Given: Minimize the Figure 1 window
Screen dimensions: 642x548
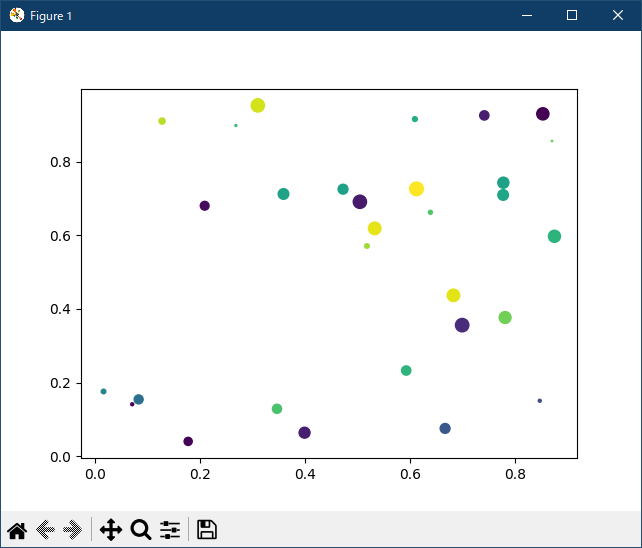Looking at the screenshot, I should (527, 16).
